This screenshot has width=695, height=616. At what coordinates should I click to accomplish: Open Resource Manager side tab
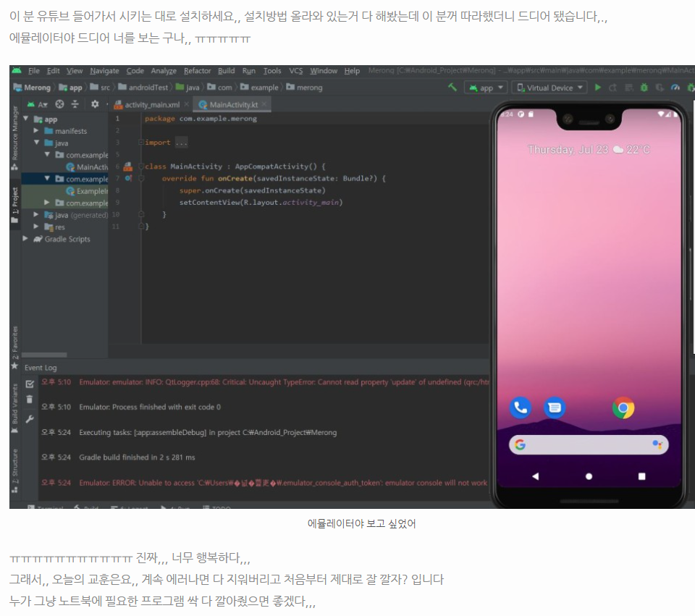pos(14,138)
